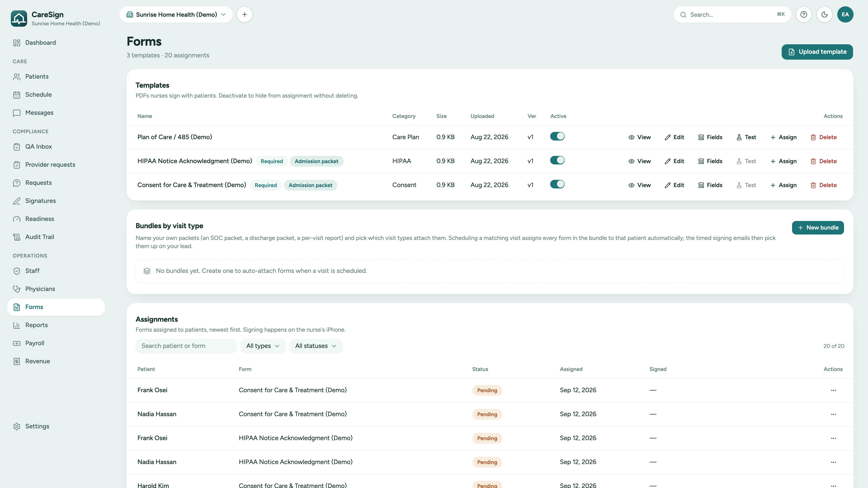Viewport: 868px width, 488px height.
Task: Open Schedule in the sidebar
Action: [x=56, y=95]
